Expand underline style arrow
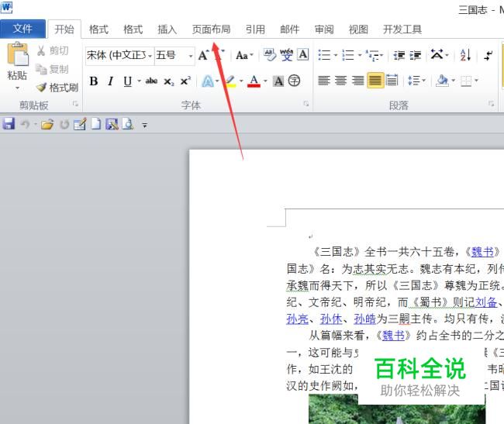 pyautogui.click(x=139, y=81)
